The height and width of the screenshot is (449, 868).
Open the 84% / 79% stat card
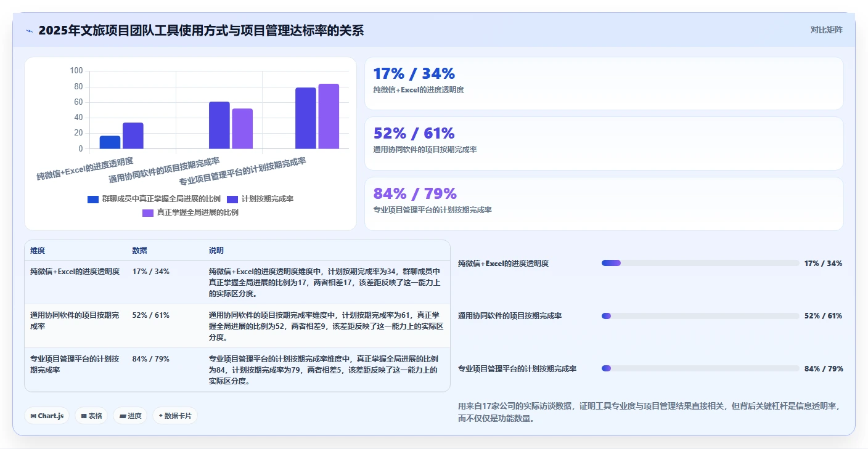tap(604, 203)
